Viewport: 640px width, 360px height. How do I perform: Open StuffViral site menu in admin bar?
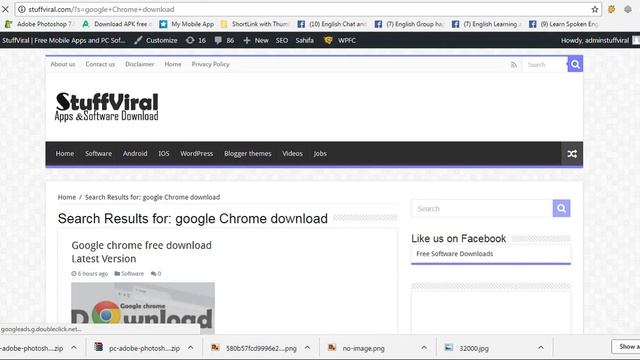click(64, 40)
